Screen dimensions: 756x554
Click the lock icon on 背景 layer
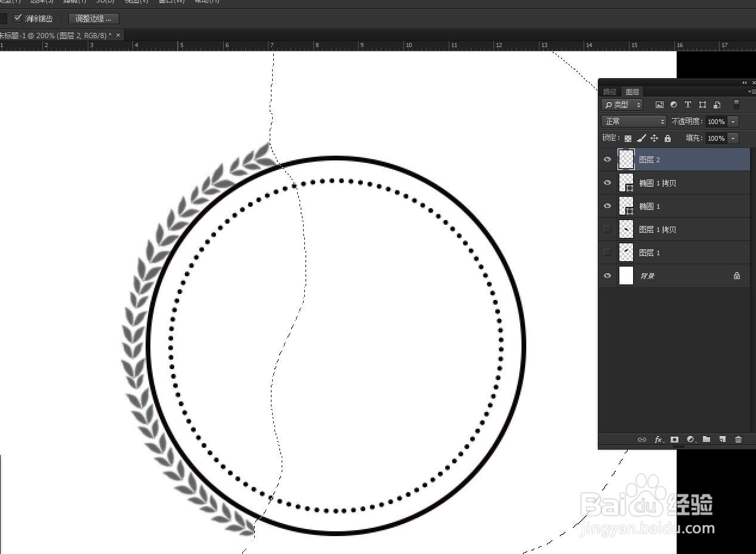737,276
